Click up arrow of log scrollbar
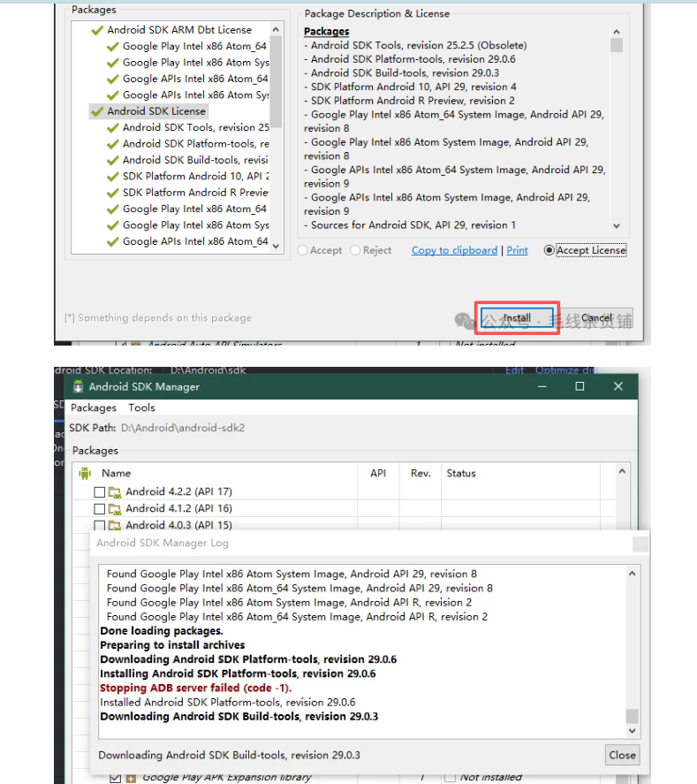Screen dimensions: 697x784 pyautogui.click(x=632, y=574)
